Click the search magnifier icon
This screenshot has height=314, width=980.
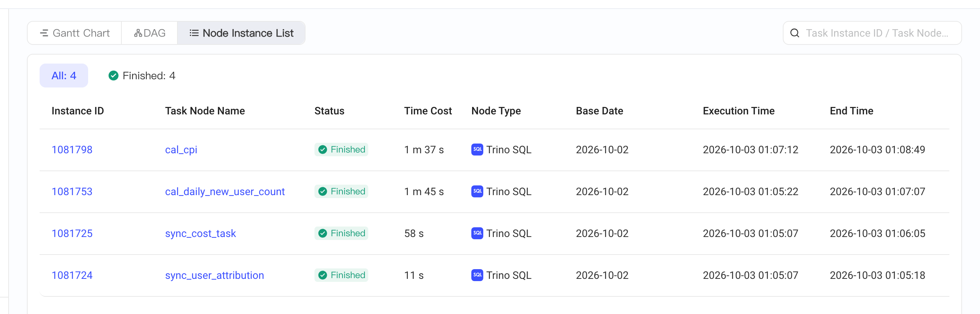pos(795,33)
